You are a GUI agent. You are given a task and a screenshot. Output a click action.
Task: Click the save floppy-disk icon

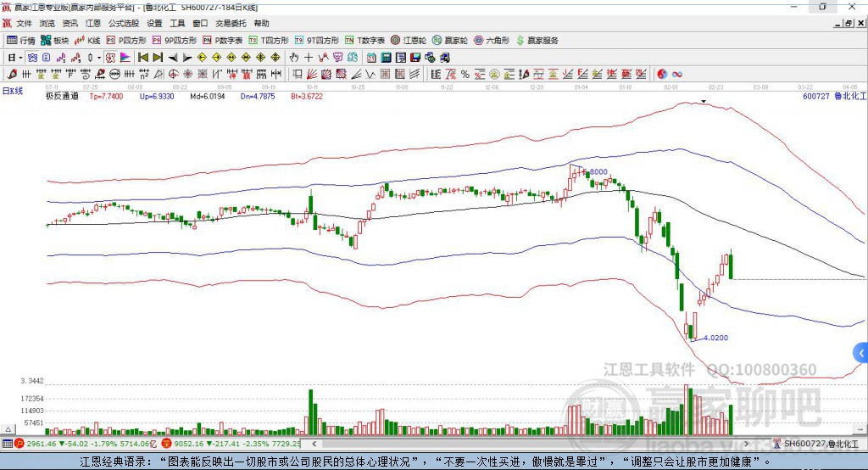415,58
